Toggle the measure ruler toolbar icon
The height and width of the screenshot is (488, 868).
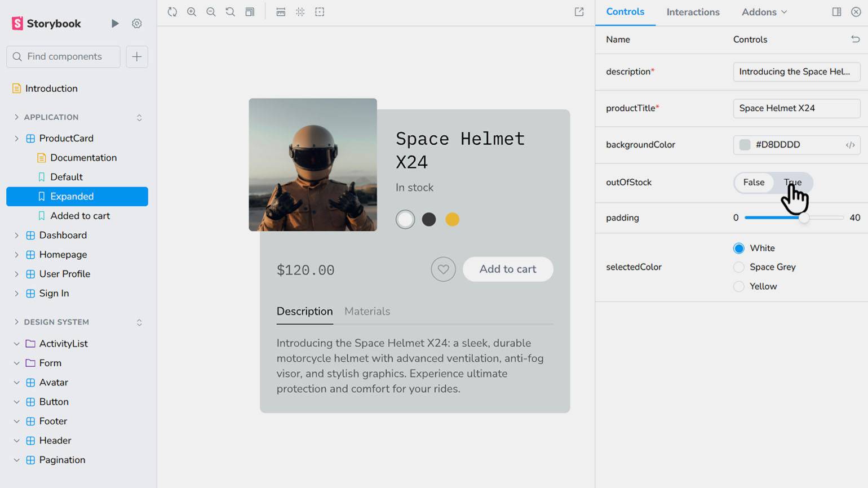point(281,12)
